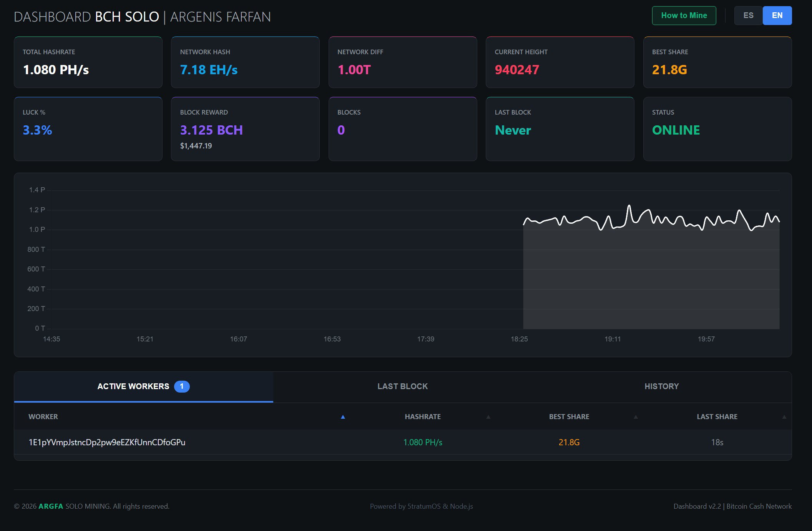Open the HISTORY tab
The height and width of the screenshot is (531, 812).
point(661,387)
